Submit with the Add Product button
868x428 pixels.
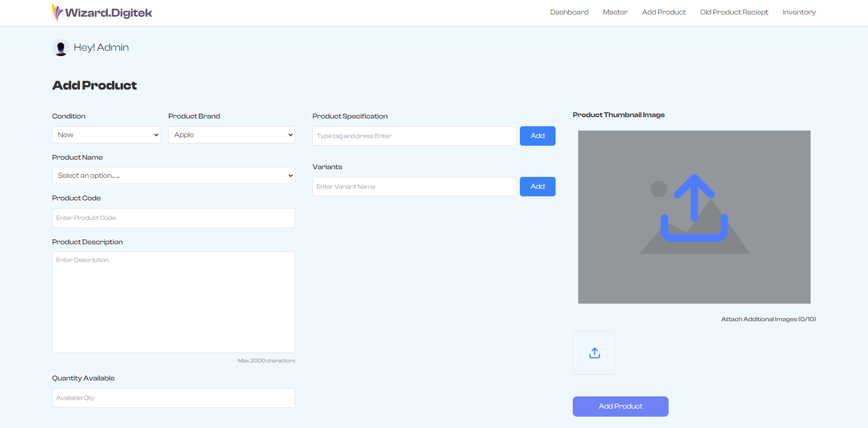[620, 406]
